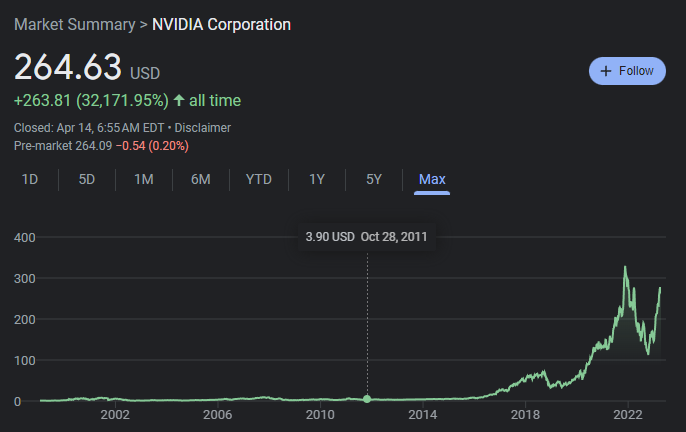The height and width of the screenshot is (432, 686).
Task: Click the Oct 28, 2011 data point marker
Action: [367, 399]
